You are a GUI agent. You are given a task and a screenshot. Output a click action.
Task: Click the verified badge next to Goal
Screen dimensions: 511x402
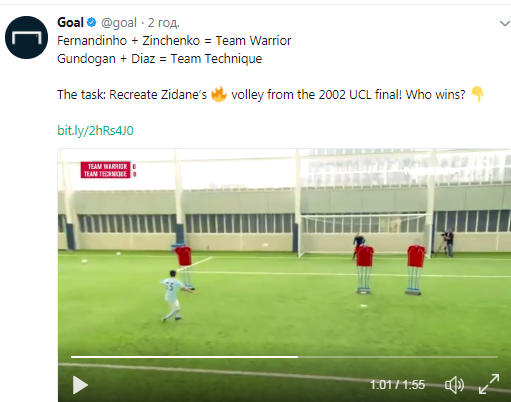coord(92,22)
